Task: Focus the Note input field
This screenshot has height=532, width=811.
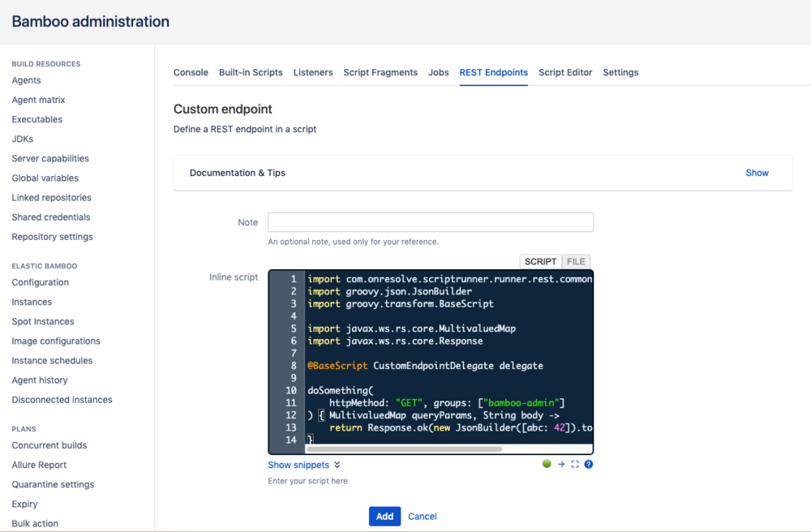Action: coord(431,222)
